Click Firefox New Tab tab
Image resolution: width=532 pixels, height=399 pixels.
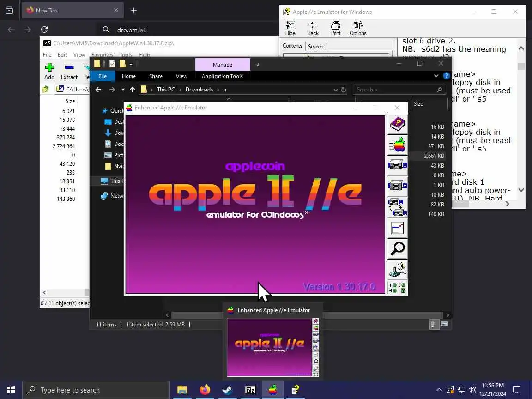point(72,11)
